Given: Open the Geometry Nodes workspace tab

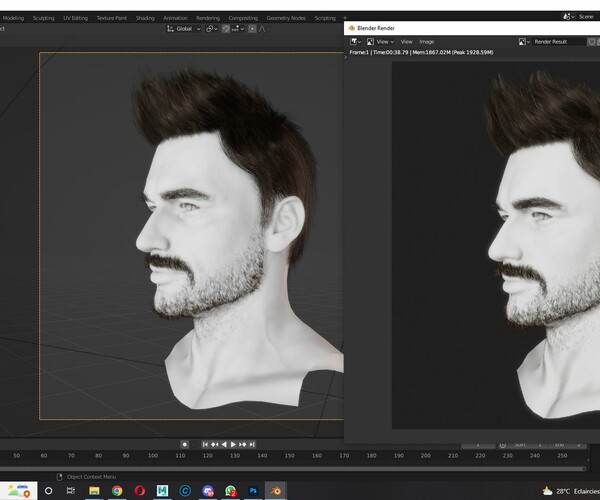Looking at the screenshot, I should (x=286, y=18).
